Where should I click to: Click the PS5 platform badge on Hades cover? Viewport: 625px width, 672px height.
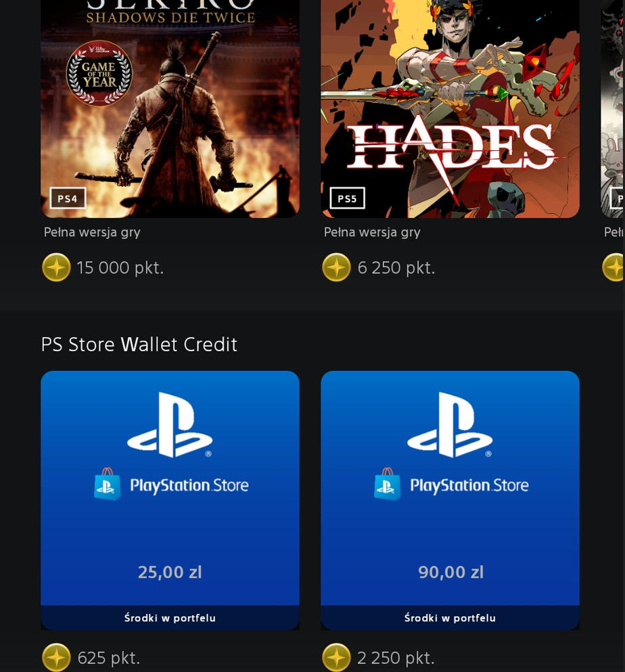(x=348, y=198)
